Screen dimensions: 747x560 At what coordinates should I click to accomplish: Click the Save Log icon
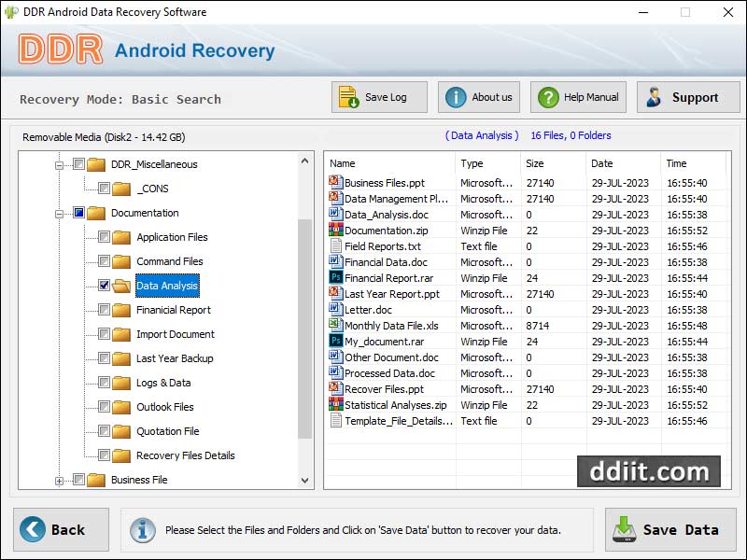(348, 96)
